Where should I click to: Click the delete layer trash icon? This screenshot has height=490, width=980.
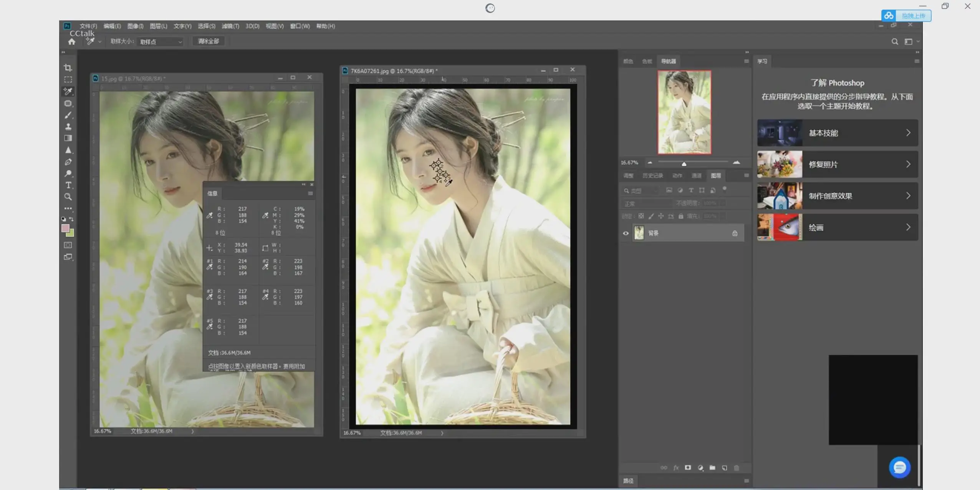737,468
